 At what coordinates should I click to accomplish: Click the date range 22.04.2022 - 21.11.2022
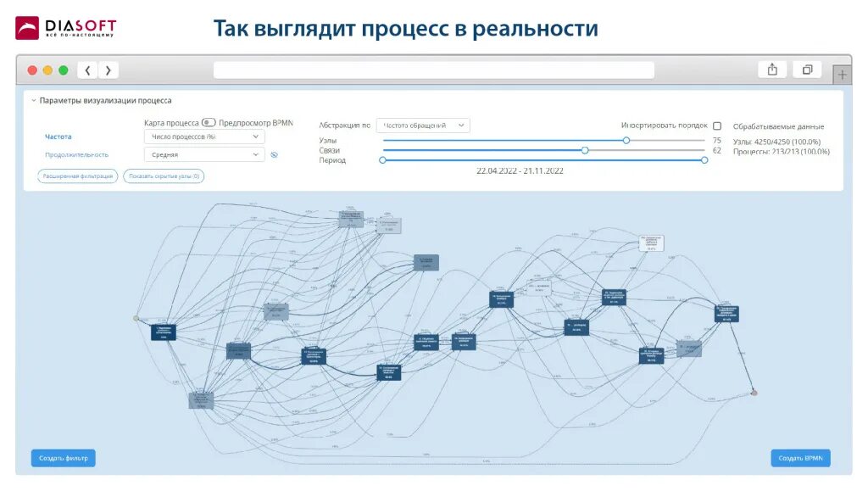click(520, 171)
